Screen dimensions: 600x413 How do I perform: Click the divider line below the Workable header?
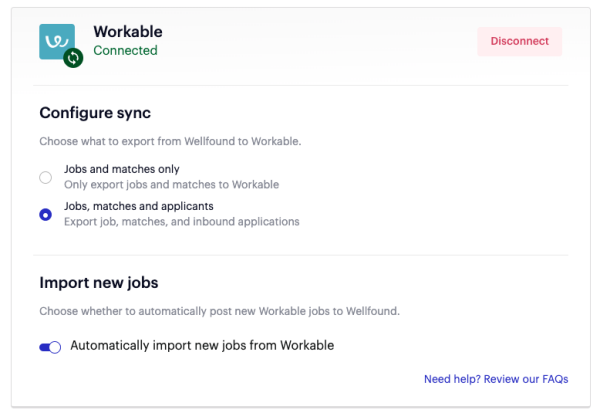click(x=301, y=85)
